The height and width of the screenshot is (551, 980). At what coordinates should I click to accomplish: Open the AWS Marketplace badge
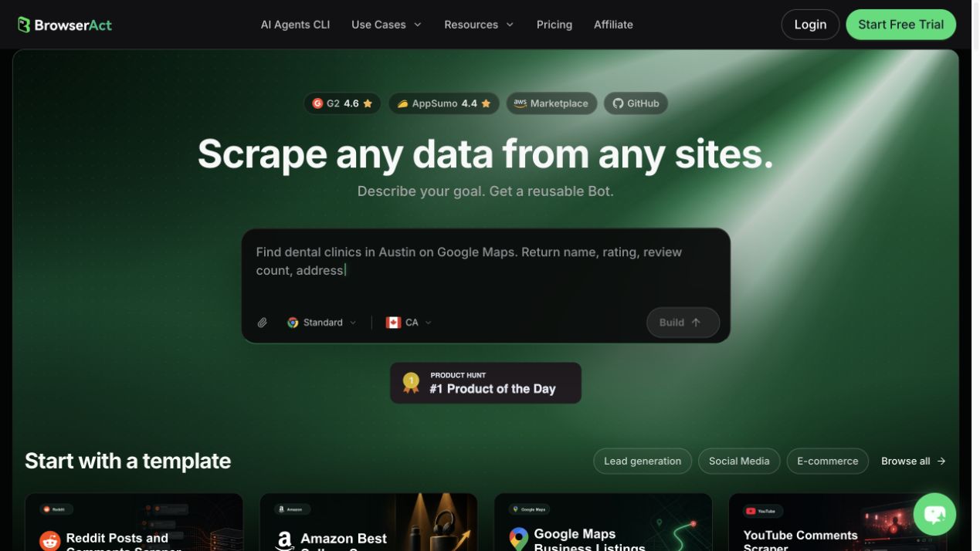point(551,103)
